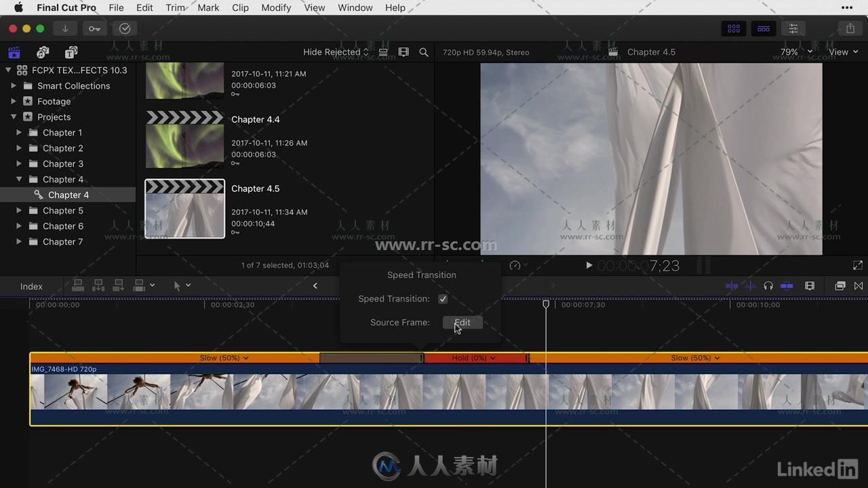
Task: Toggle timeline snapping icon
Action: point(787,286)
